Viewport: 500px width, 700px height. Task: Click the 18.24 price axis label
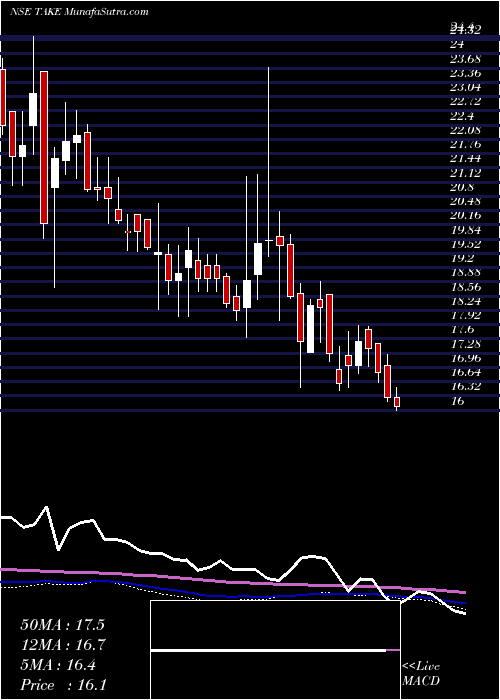pos(465,300)
